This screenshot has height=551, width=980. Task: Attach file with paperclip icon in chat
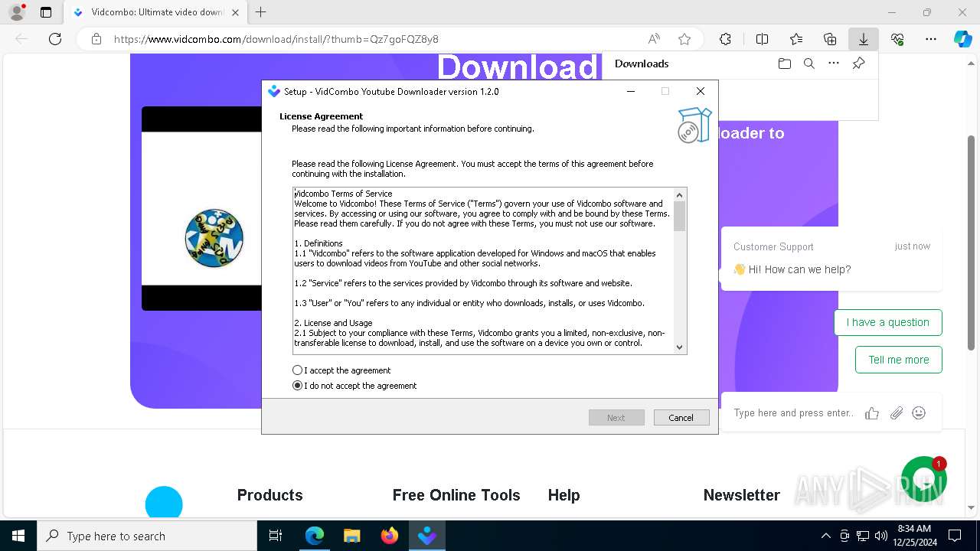coord(897,413)
